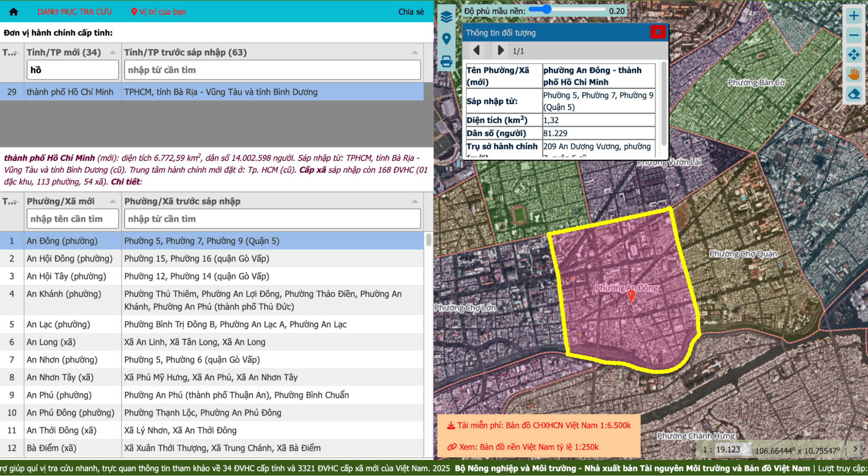The width and height of the screenshot is (868, 476).
Task: Select the pan hand tool
Action: point(854,74)
